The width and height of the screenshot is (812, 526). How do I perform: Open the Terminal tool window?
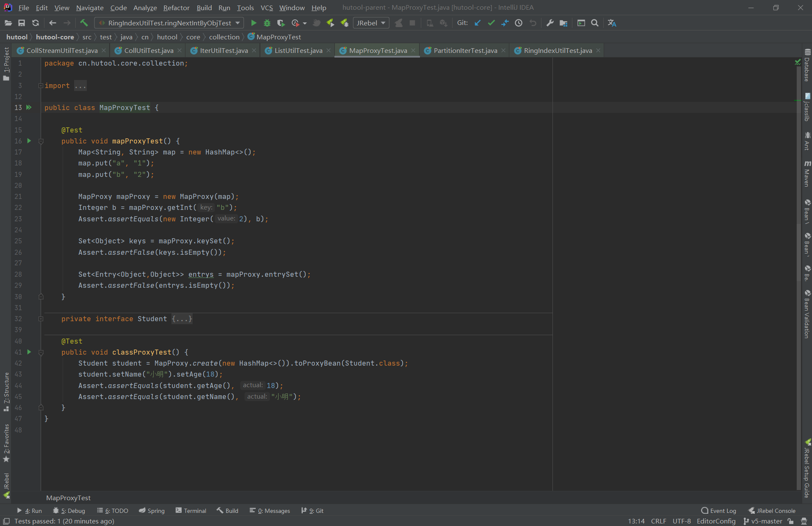[x=191, y=510]
